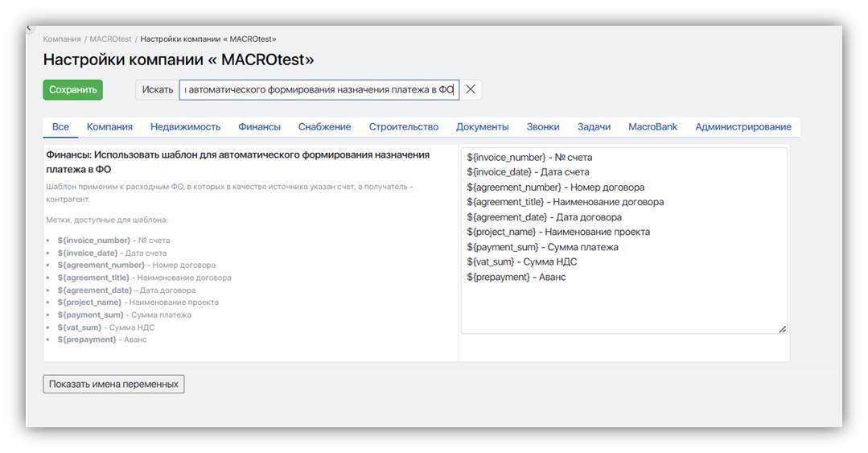868x453 pixels.
Task: Click the Сохранить button
Action: click(x=72, y=90)
